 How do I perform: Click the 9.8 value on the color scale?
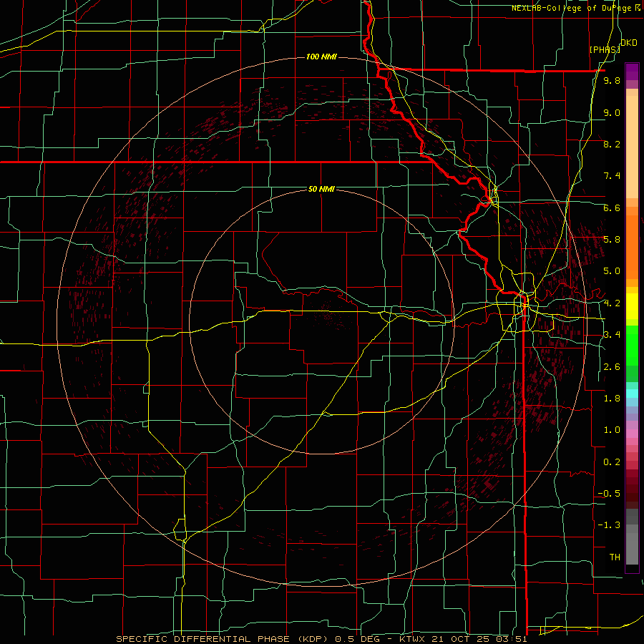(x=612, y=80)
